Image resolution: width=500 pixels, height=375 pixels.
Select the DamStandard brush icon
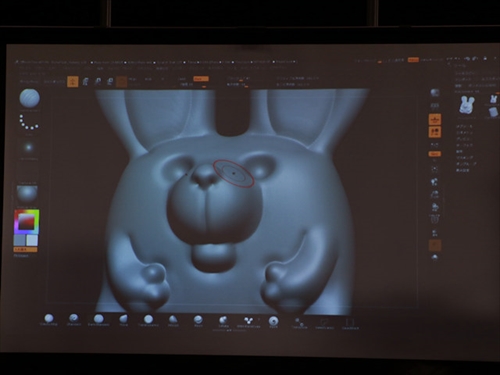pyautogui.click(x=98, y=319)
